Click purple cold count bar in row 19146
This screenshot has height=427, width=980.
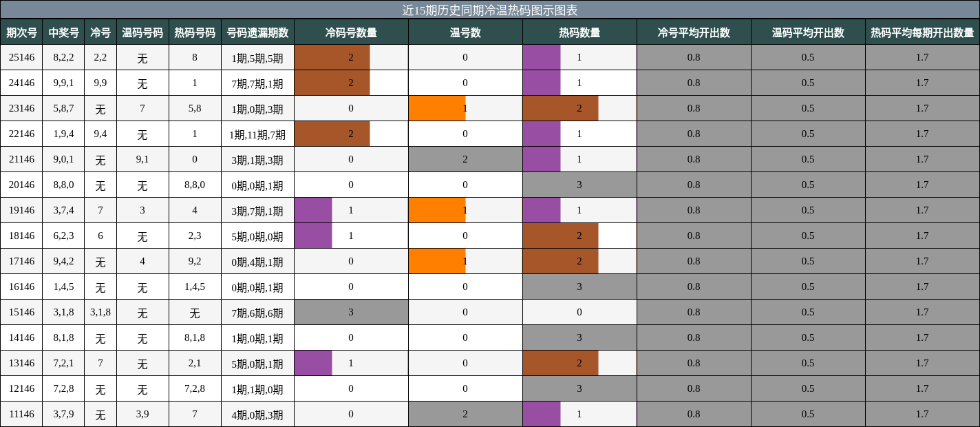[313, 210]
